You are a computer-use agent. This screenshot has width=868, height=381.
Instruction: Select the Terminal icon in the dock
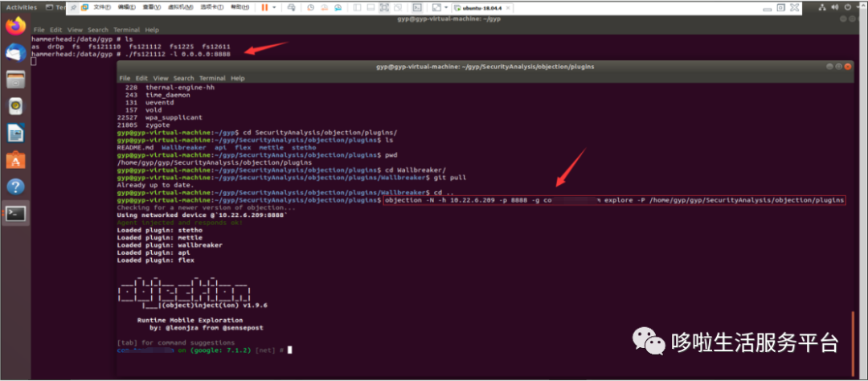coord(15,213)
